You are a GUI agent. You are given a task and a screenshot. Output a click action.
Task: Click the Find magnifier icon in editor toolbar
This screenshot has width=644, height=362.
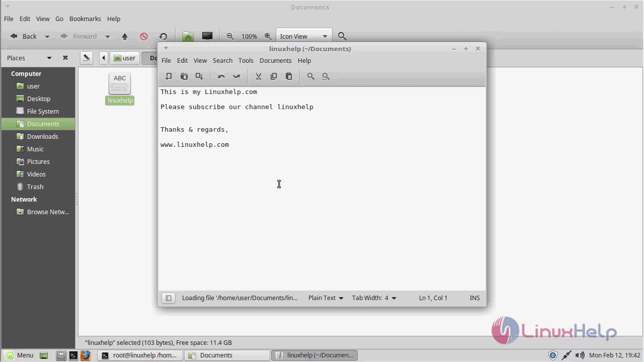click(310, 76)
